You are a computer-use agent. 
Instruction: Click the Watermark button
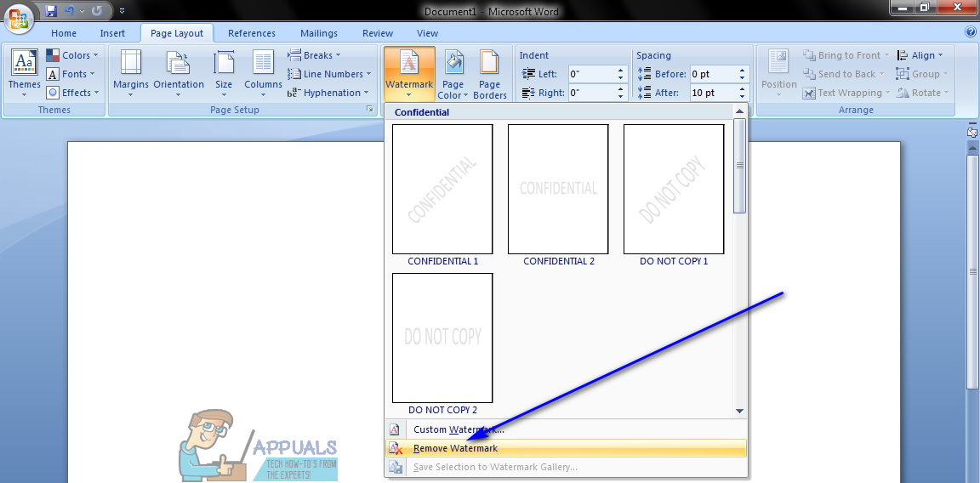point(409,74)
